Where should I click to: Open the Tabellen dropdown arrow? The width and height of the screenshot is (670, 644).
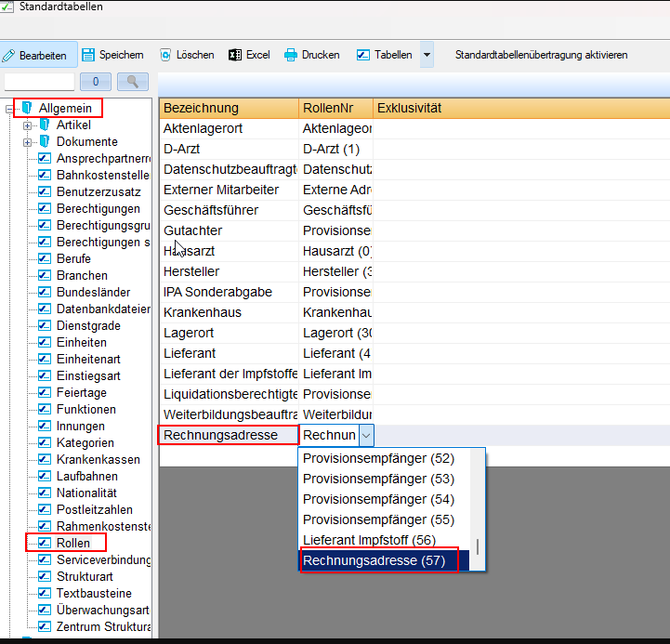(427, 55)
